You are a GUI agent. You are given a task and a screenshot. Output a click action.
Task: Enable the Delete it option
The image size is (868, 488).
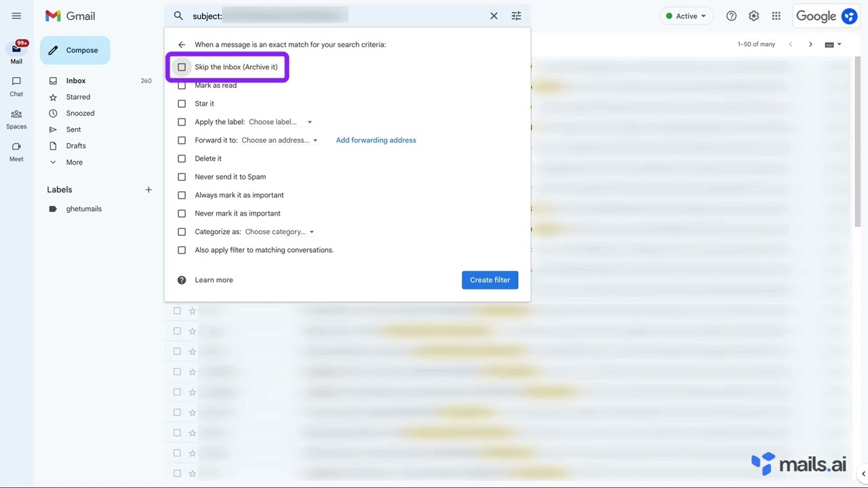[182, 158]
